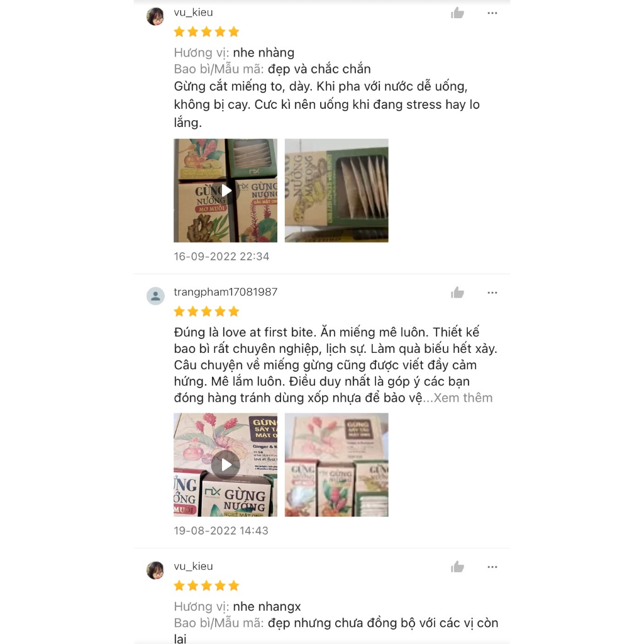Click the five-star rating on trangpham17081987's review
This screenshot has height=644, width=644.
point(206,311)
